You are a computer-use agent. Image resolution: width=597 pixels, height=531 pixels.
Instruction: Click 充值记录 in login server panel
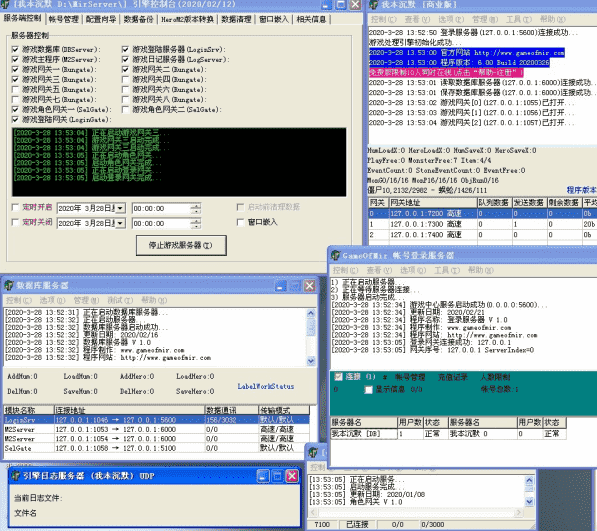[452, 377]
